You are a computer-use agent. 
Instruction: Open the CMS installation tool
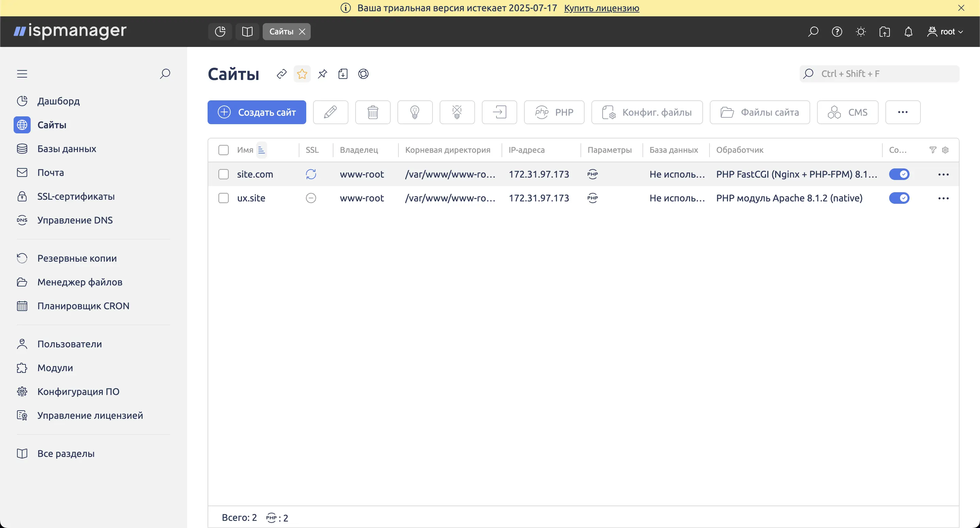(847, 112)
